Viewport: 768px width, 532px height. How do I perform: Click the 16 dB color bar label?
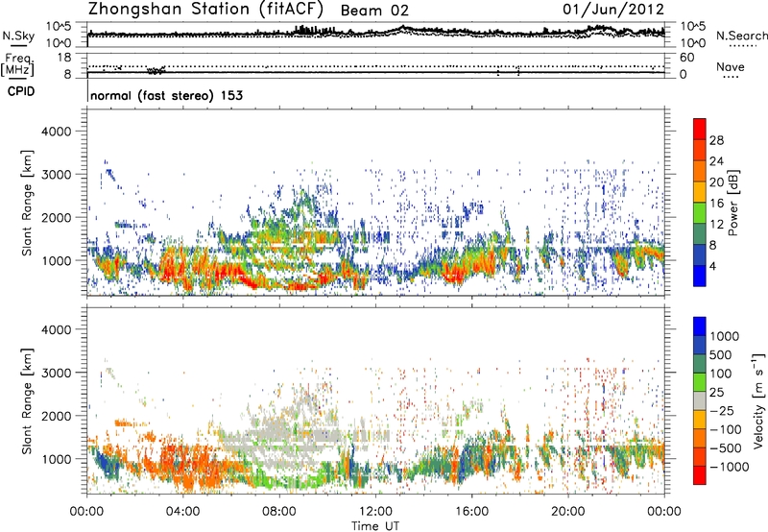(716, 204)
